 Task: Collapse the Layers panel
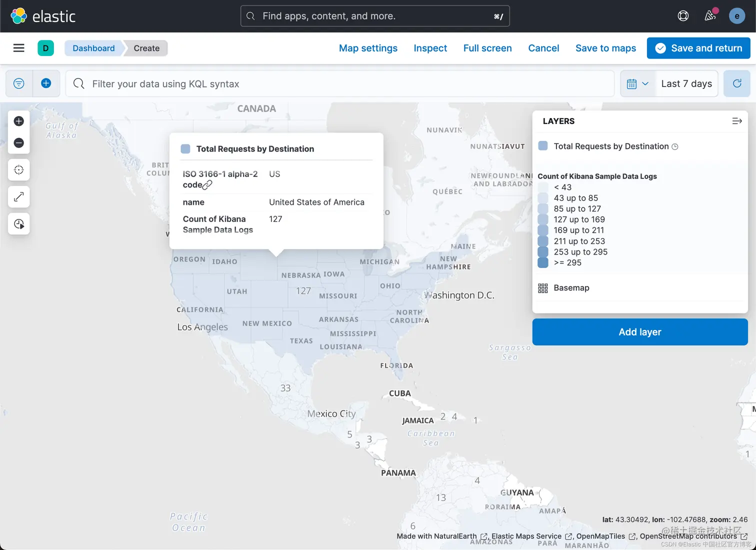(x=736, y=121)
